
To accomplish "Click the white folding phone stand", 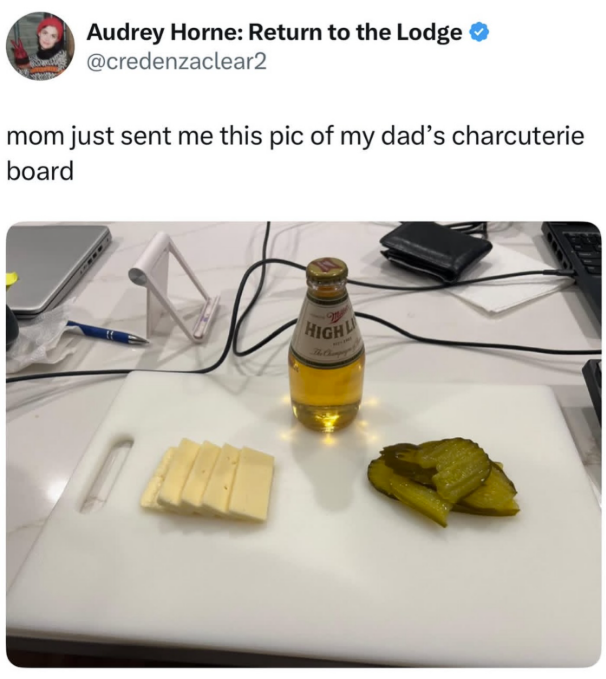I will (x=173, y=287).
